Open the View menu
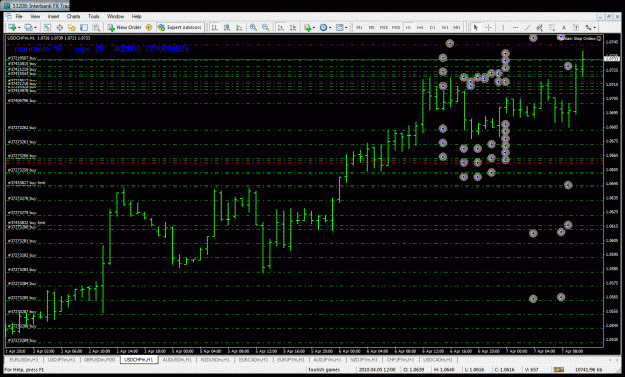 (35, 16)
